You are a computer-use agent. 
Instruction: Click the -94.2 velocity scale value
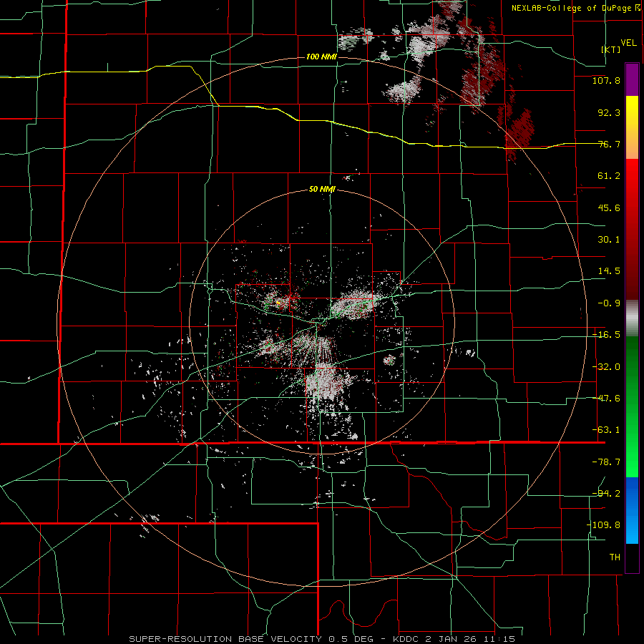click(x=606, y=494)
